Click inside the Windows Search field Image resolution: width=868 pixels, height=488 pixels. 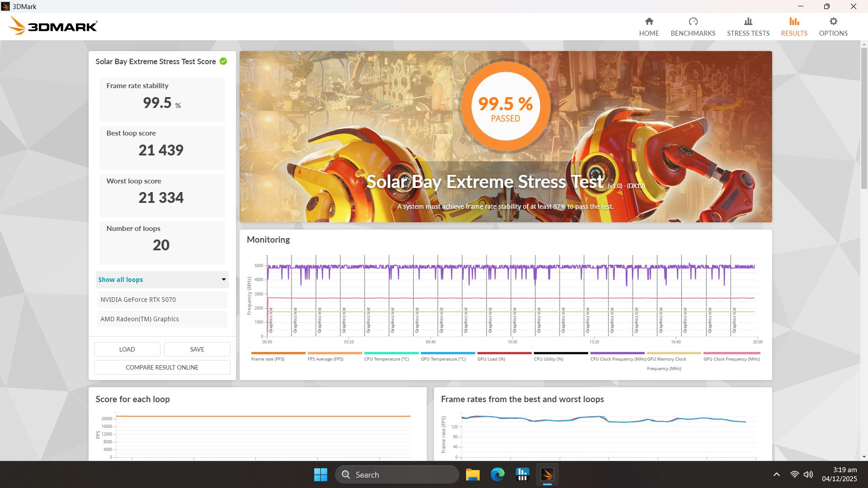tap(397, 474)
